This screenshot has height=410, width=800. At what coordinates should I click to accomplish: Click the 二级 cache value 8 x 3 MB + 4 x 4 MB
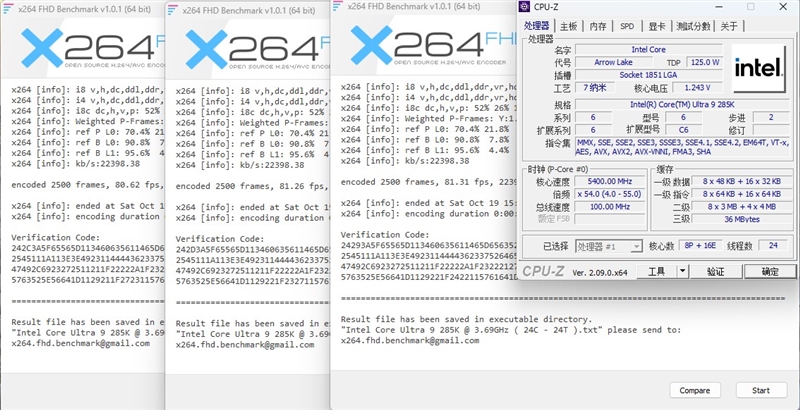[741, 207]
